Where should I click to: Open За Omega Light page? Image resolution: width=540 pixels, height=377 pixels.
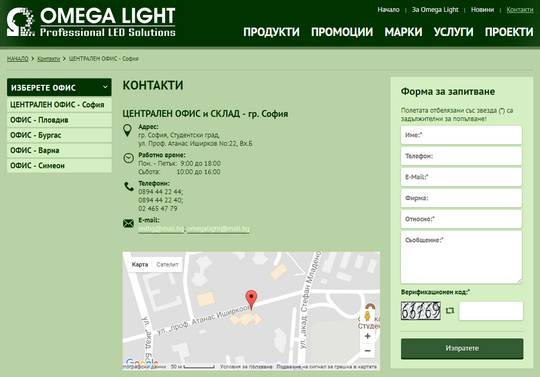pyautogui.click(x=435, y=10)
